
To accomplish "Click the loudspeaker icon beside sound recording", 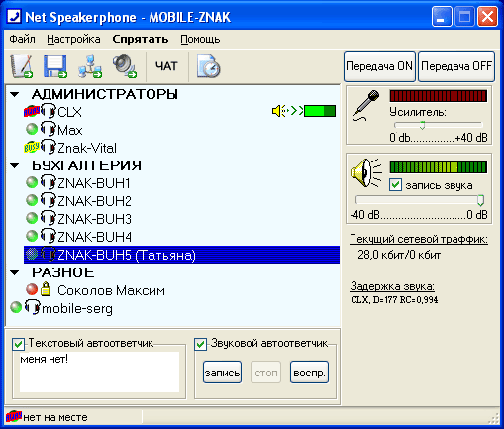I will [x=366, y=173].
